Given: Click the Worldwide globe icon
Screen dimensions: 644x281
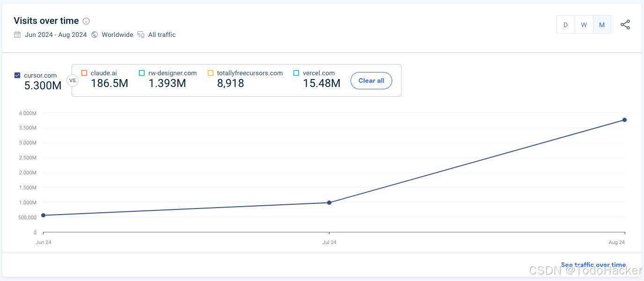Looking at the screenshot, I should point(95,35).
